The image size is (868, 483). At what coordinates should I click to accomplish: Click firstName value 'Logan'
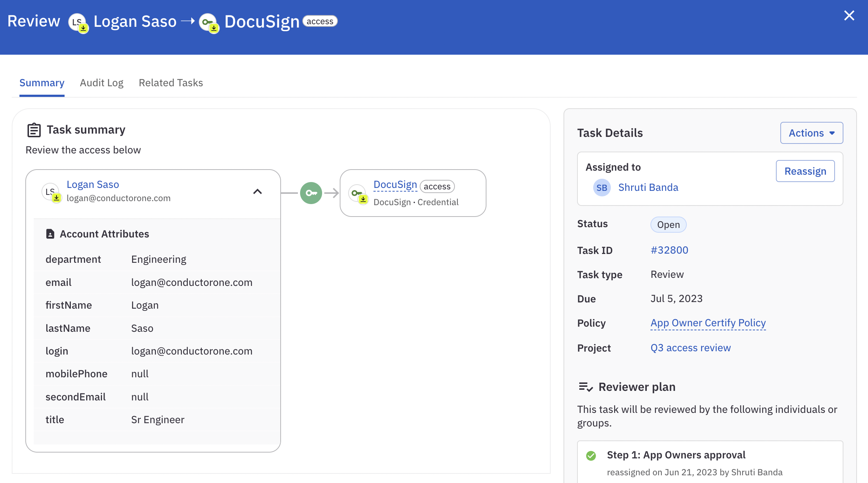pyautogui.click(x=145, y=305)
